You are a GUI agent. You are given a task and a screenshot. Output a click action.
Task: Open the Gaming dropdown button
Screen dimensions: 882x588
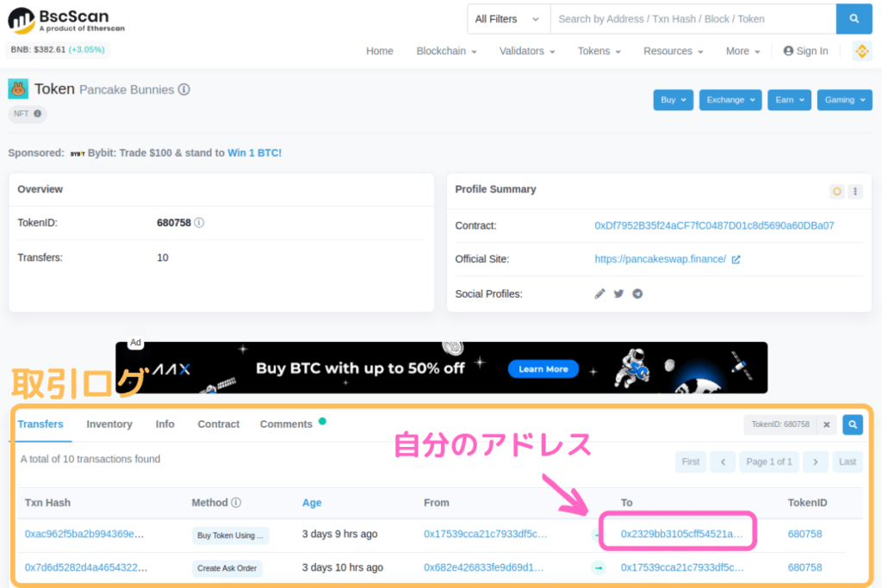click(844, 100)
